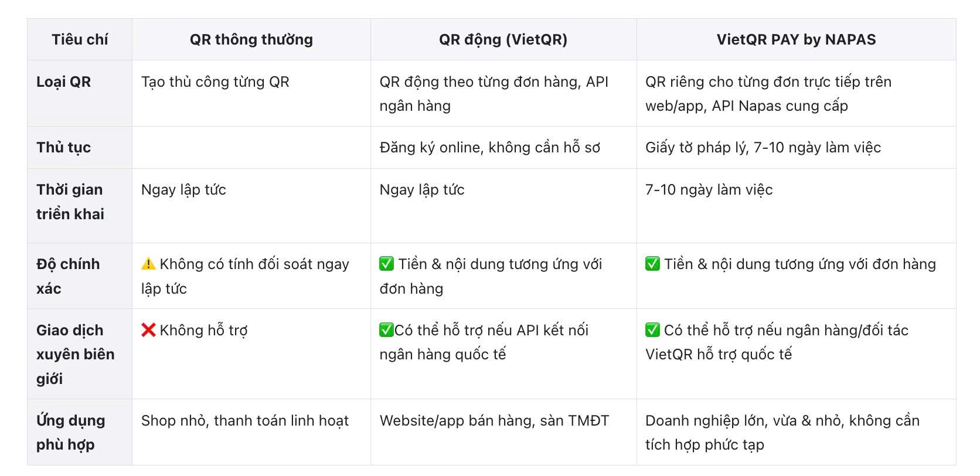
Task: Click the "Website/app bán hàng, sàn TMĐT" cell
Action: tap(494, 421)
